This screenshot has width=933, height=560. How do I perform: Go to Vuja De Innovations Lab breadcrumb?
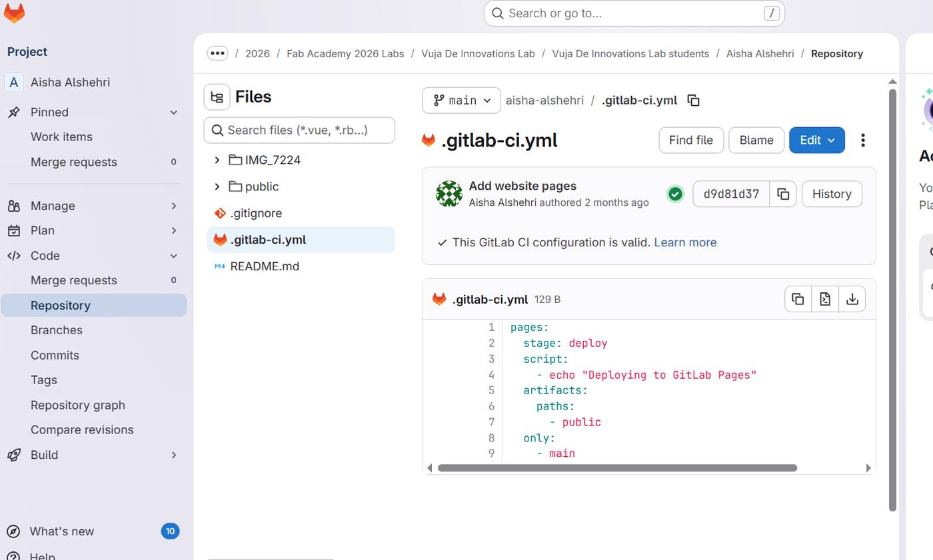coord(478,53)
